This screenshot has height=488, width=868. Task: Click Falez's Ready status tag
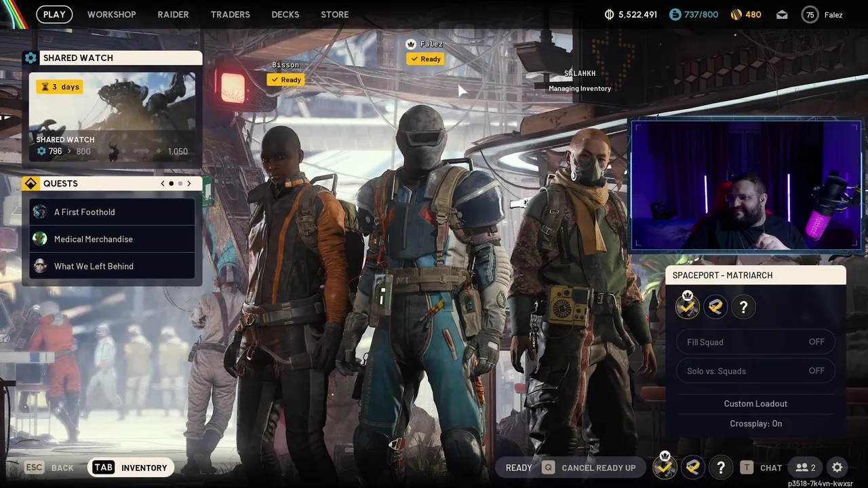[x=425, y=59]
